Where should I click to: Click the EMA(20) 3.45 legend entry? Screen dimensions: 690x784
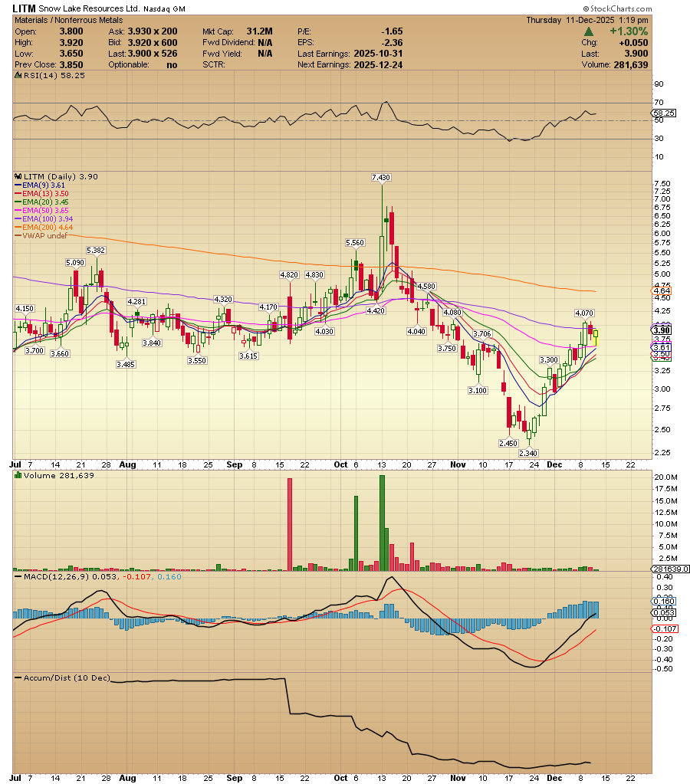41,202
